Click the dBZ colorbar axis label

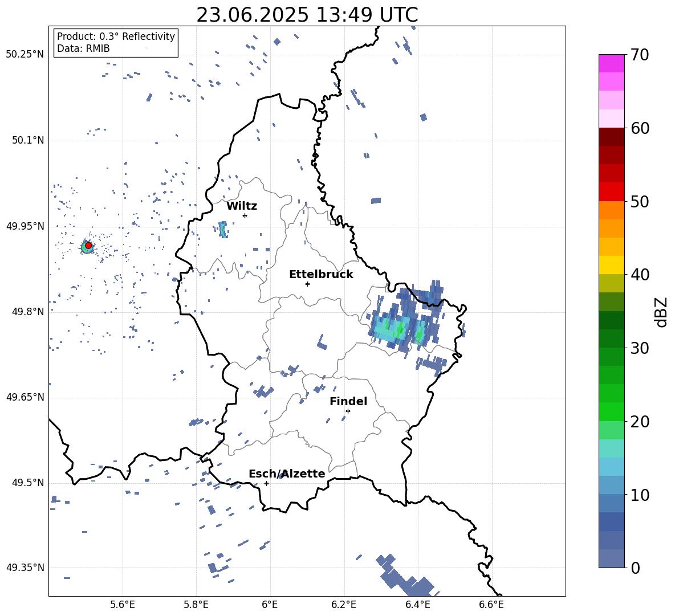click(x=662, y=312)
